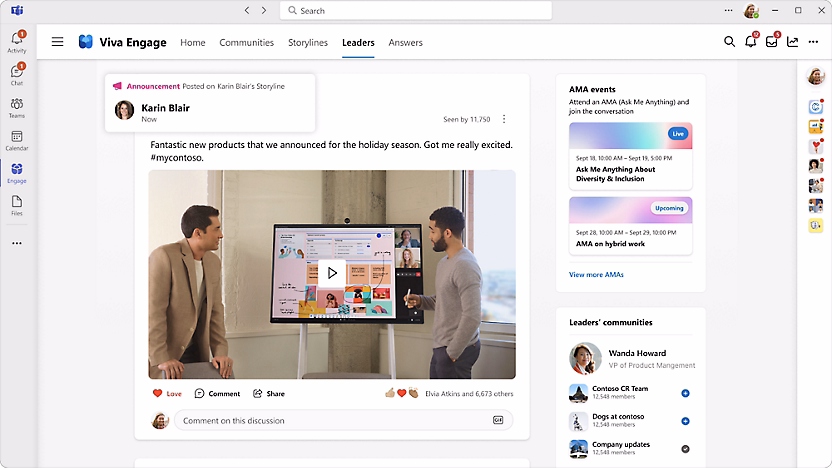Open the yellow icon at right rail bottom
This screenshot has height=468, width=832.
[816, 226]
